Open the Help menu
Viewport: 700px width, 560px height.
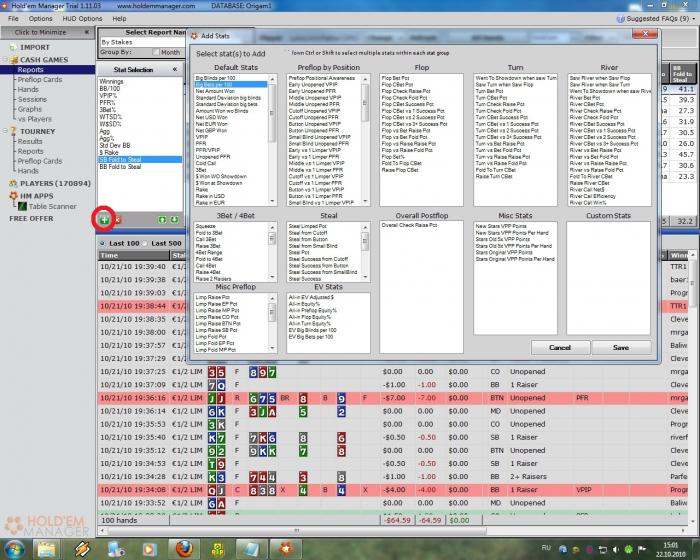tap(119, 19)
